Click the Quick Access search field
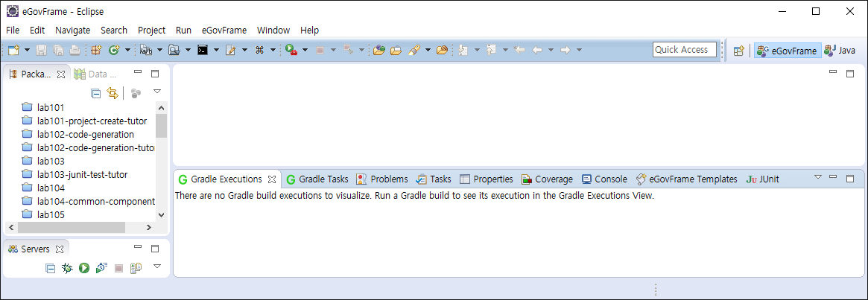The image size is (868, 300). [x=684, y=50]
